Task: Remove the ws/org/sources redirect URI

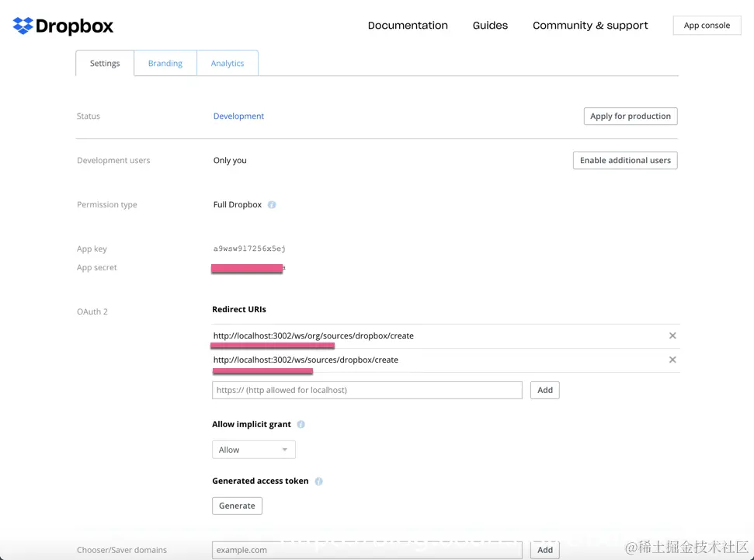Action: [672, 336]
